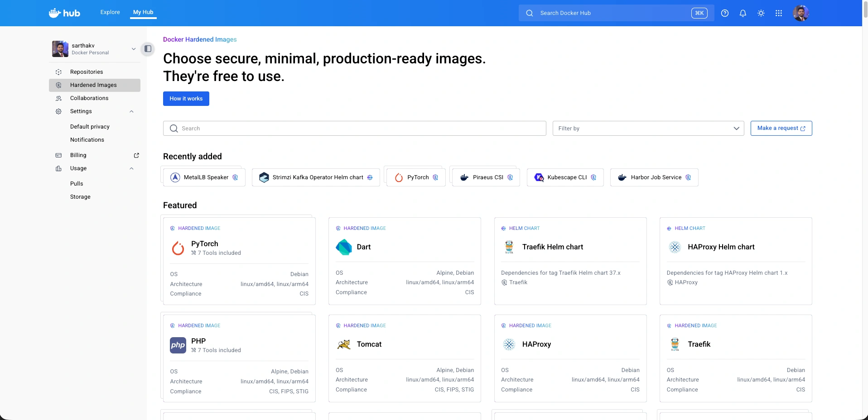Click the Tomcat logo icon

pos(344,344)
